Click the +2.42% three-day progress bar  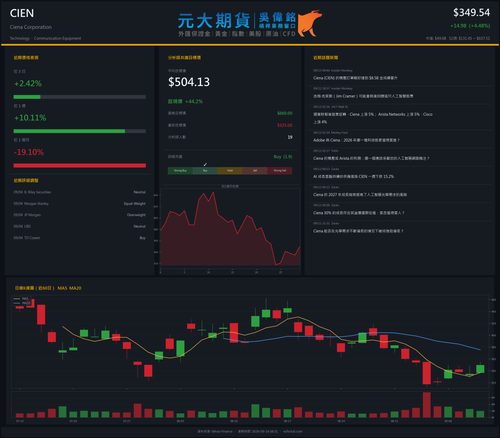(80, 97)
